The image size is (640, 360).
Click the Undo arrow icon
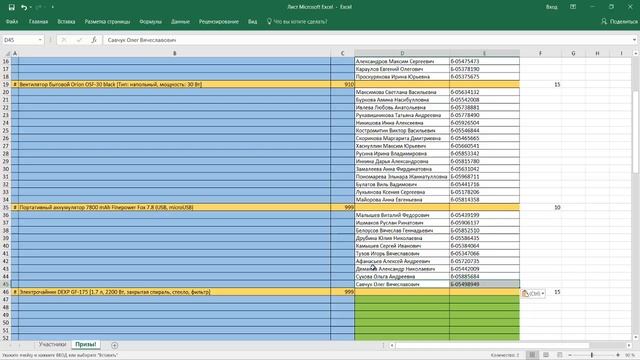click(x=24, y=7)
